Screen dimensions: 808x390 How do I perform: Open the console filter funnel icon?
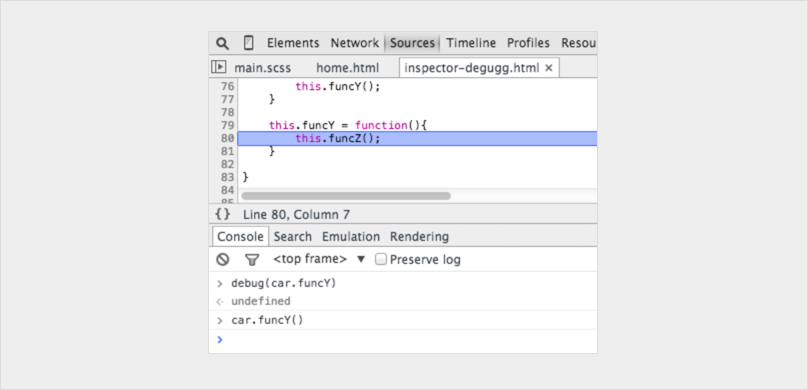tap(251, 260)
